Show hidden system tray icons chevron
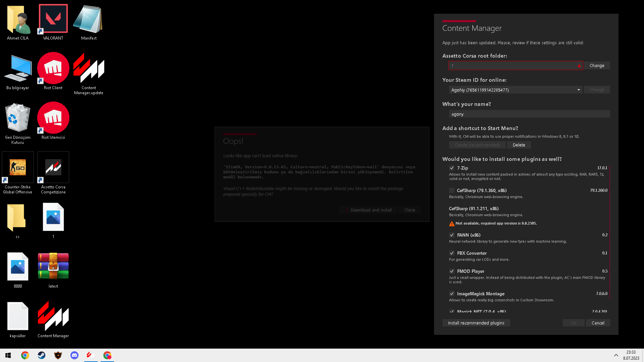The width and height of the screenshot is (644, 362). click(616, 355)
